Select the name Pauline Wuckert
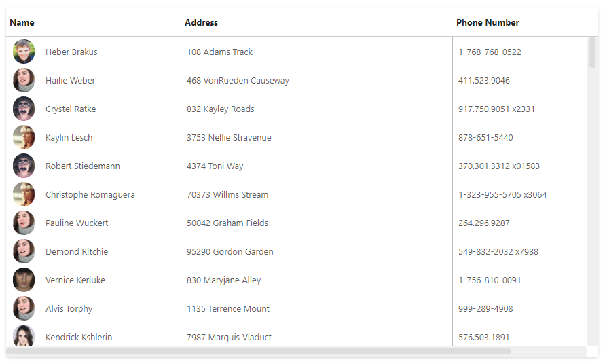 pyautogui.click(x=77, y=223)
